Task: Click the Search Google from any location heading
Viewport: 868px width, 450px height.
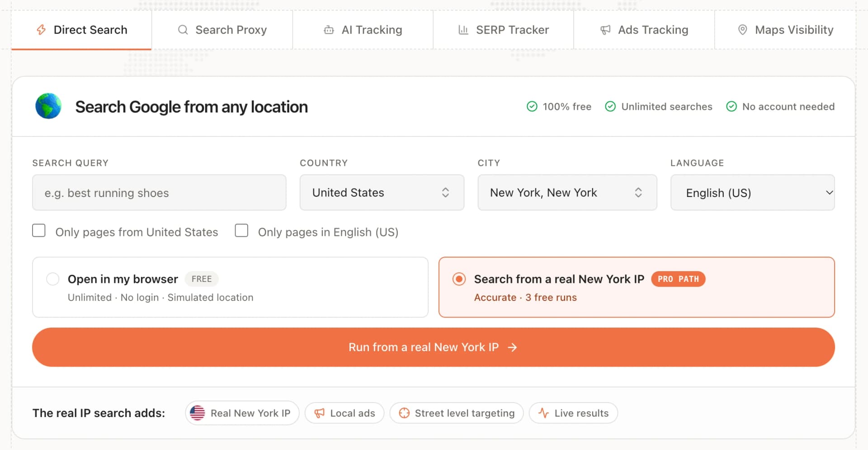Action: point(192,107)
